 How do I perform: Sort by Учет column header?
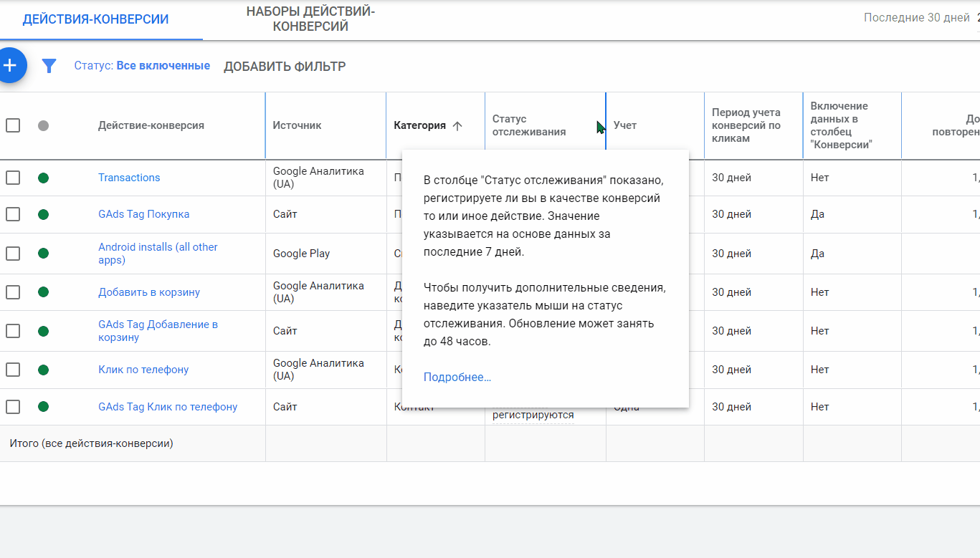pos(625,125)
